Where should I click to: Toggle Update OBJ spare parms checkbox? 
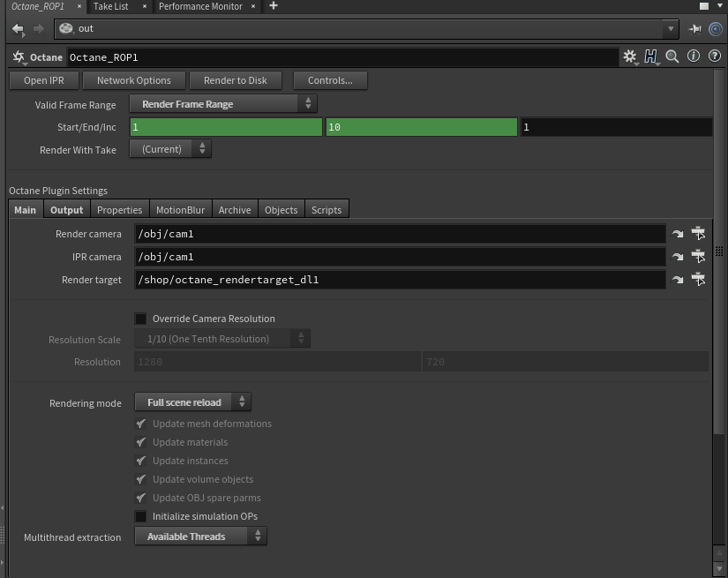click(x=140, y=498)
